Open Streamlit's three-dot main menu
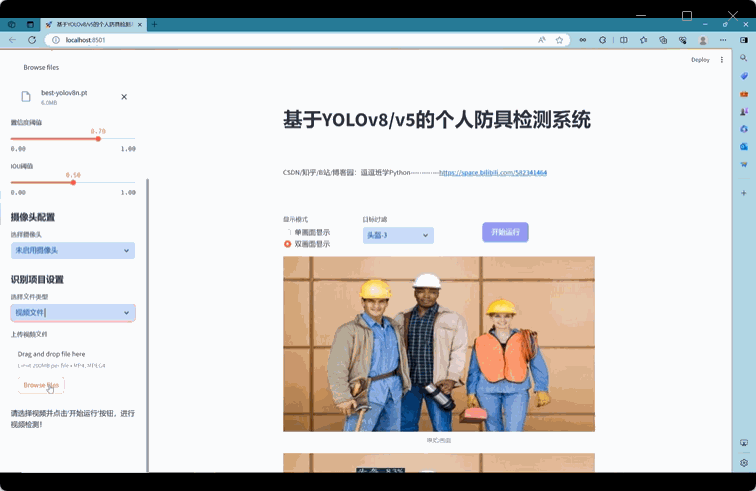Screen dimensions: 756x491 point(722,60)
